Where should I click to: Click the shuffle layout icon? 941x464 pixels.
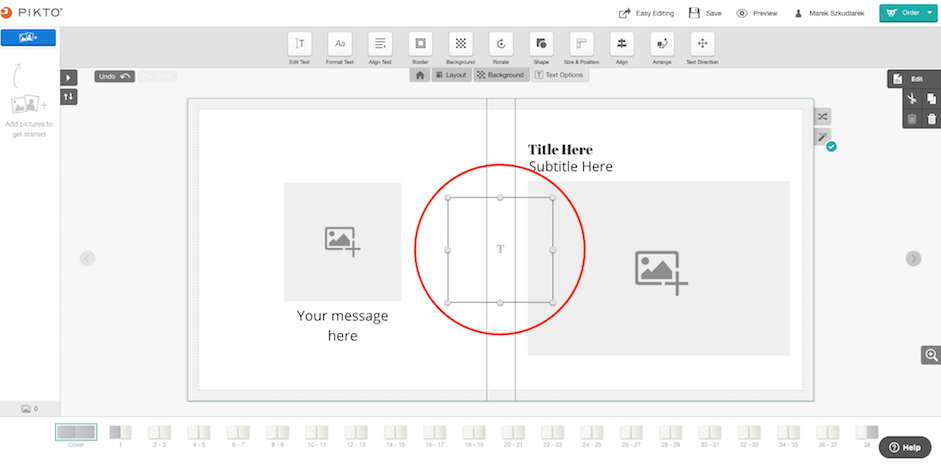pyautogui.click(x=822, y=116)
